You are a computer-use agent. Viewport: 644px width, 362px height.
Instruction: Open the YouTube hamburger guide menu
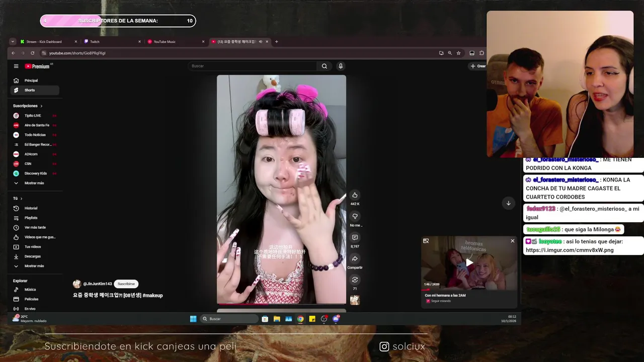click(16, 66)
